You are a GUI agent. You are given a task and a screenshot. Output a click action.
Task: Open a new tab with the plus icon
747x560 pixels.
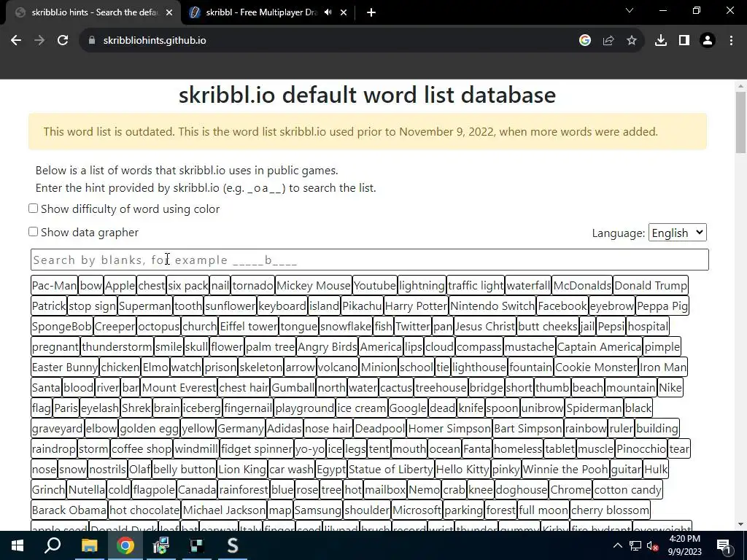pyautogui.click(x=371, y=12)
